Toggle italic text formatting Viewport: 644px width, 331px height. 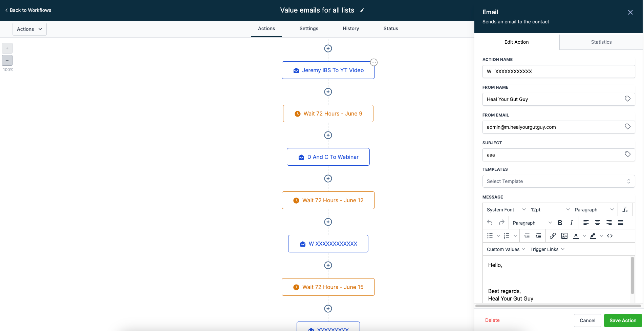[572, 223]
